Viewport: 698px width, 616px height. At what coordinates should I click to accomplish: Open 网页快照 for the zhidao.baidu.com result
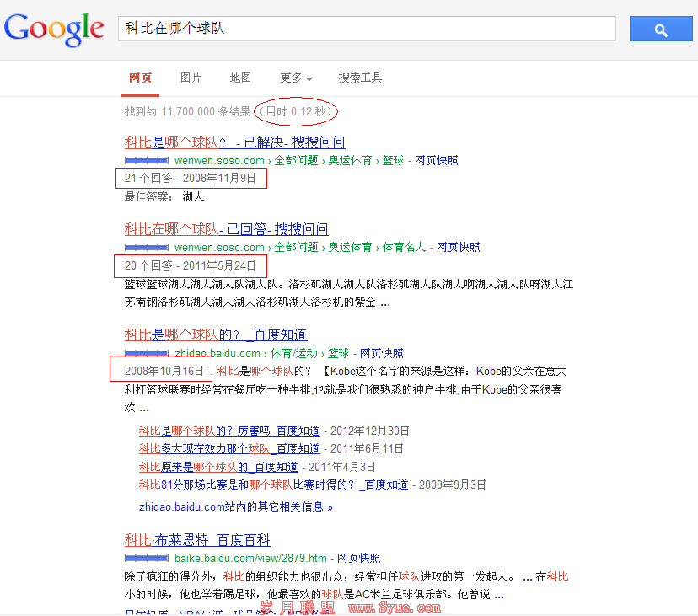[x=382, y=353]
